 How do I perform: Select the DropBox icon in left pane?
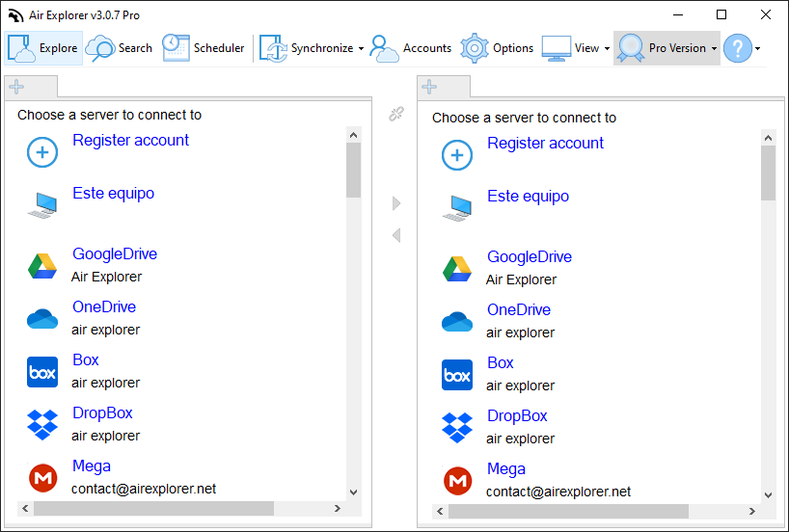click(x=42, y=425)
